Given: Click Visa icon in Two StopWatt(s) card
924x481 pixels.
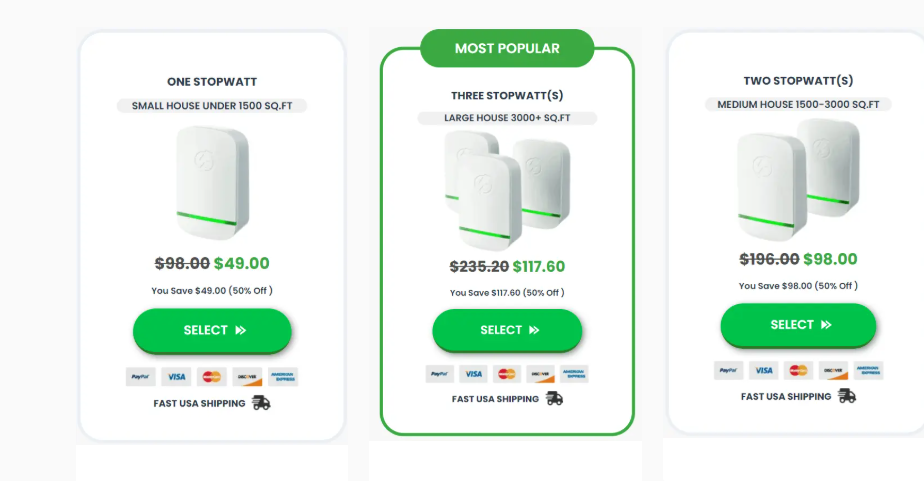Looking at the screenshot, I should [x=763, y=370].
